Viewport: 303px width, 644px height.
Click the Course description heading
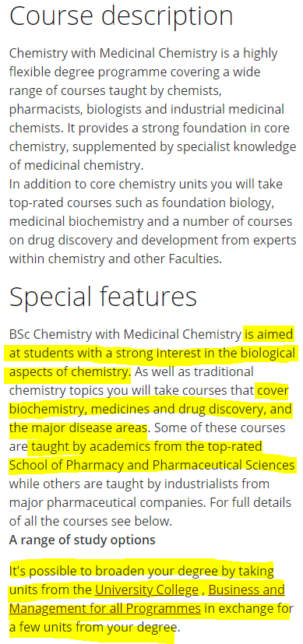[x=121, y=16]
